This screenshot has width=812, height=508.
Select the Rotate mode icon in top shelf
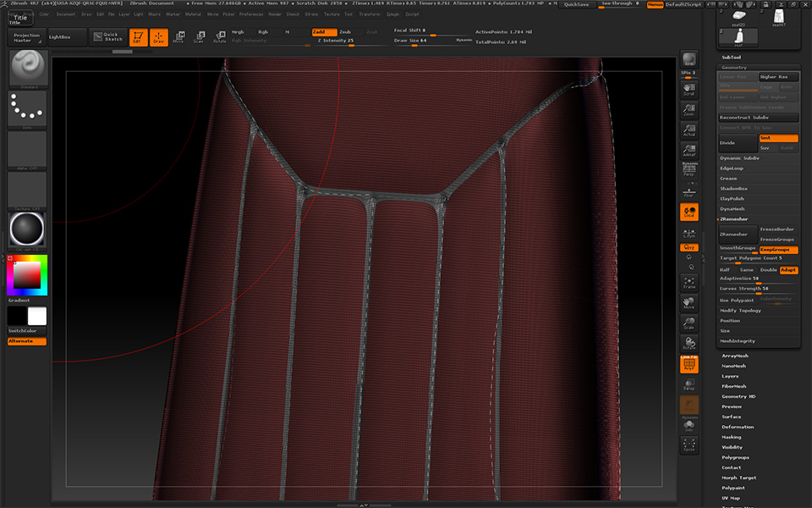(220, 37)
